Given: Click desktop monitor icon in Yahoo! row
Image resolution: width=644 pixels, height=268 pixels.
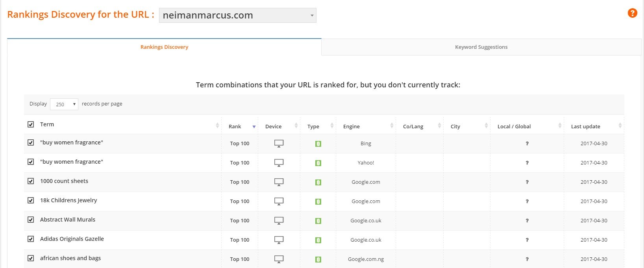Looking at the screenshot, I should point(279,163).
